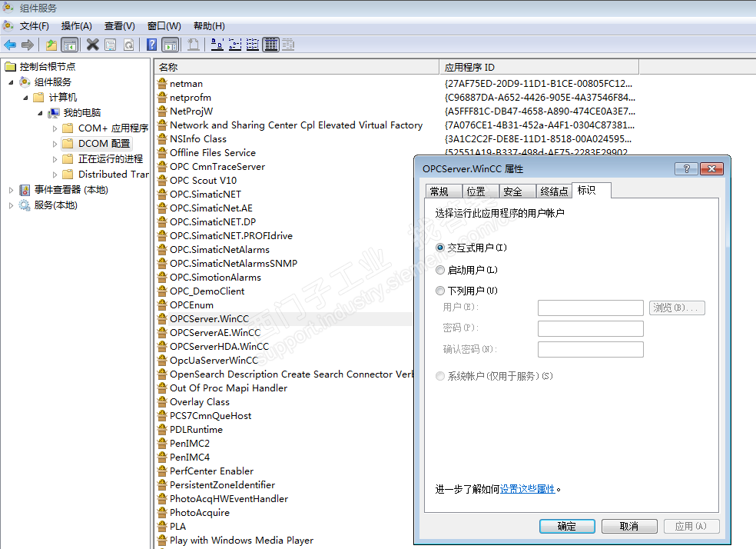Image resolution: width=756 pixels, height=549 pixels.
Task: Switch to large icons view
Action: 217,45
